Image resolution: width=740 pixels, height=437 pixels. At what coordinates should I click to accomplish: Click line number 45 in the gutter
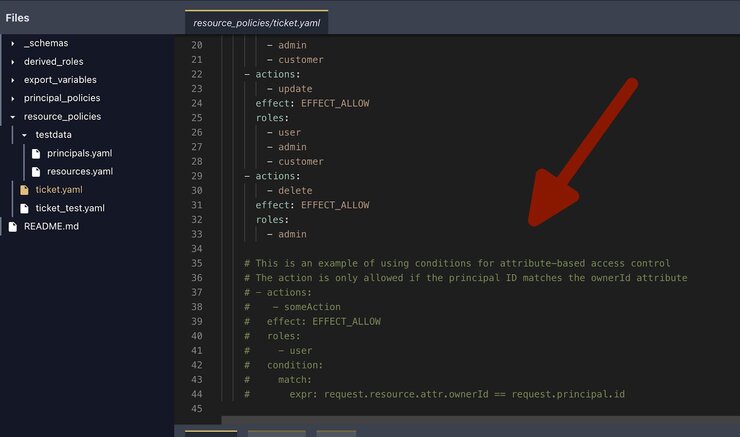click(197, 409)
